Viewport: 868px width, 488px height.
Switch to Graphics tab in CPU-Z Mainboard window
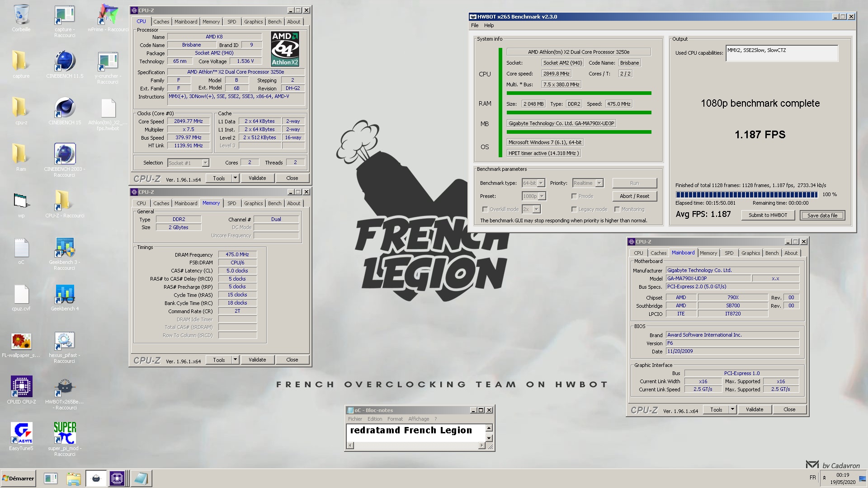coord(750,253)
